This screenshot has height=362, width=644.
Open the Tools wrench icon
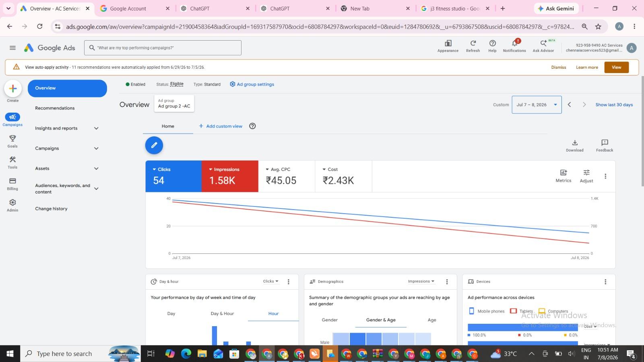pos(12,160)
